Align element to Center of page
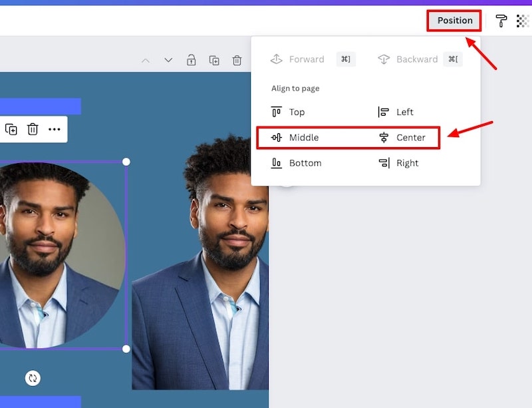This screenshot has height=408, width=532. click(x=402, y=138)
